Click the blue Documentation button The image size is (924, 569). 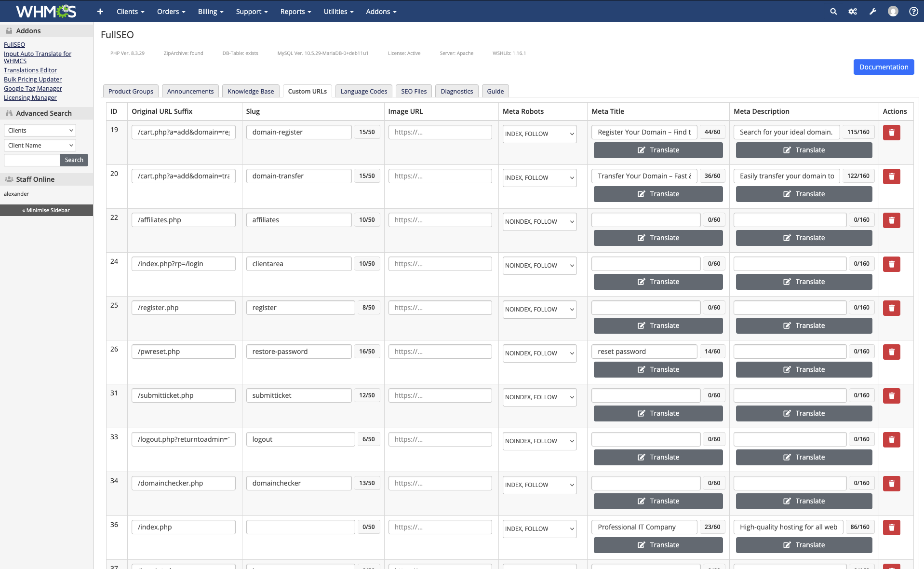(x=884, y=67)
